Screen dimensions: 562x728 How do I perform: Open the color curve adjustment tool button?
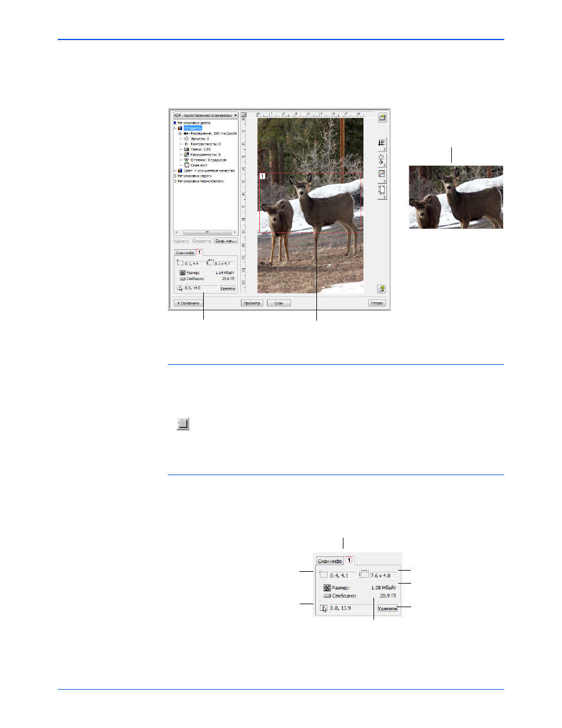coord(382,176)
